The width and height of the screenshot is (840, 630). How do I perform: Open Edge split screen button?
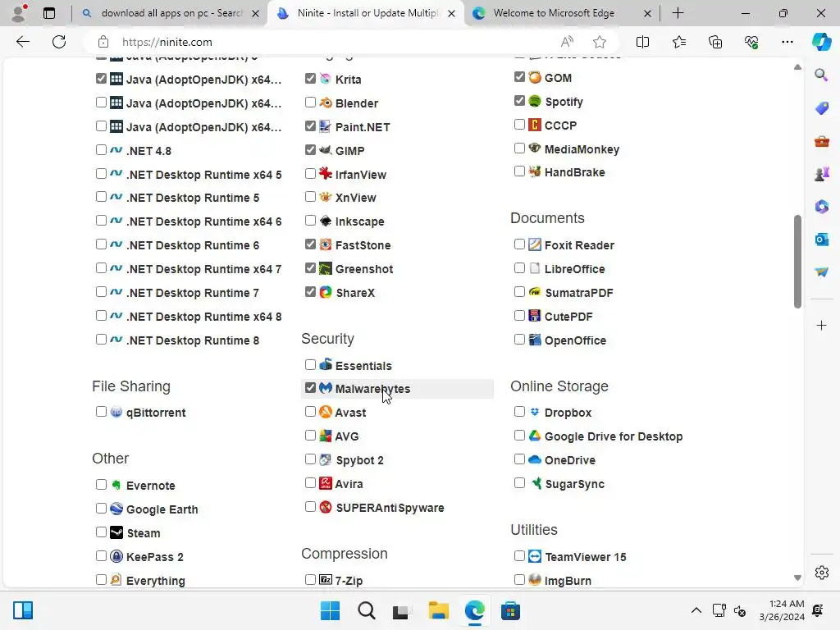point(642,42)
